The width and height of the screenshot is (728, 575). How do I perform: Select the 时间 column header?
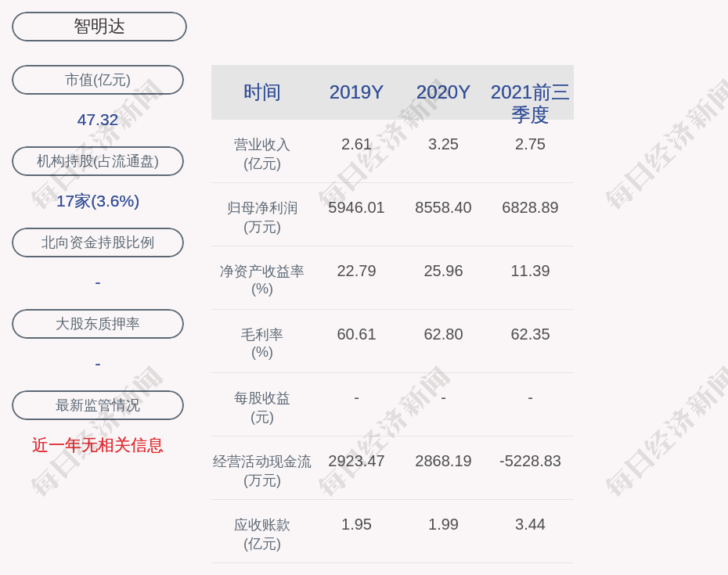[262, 92]
